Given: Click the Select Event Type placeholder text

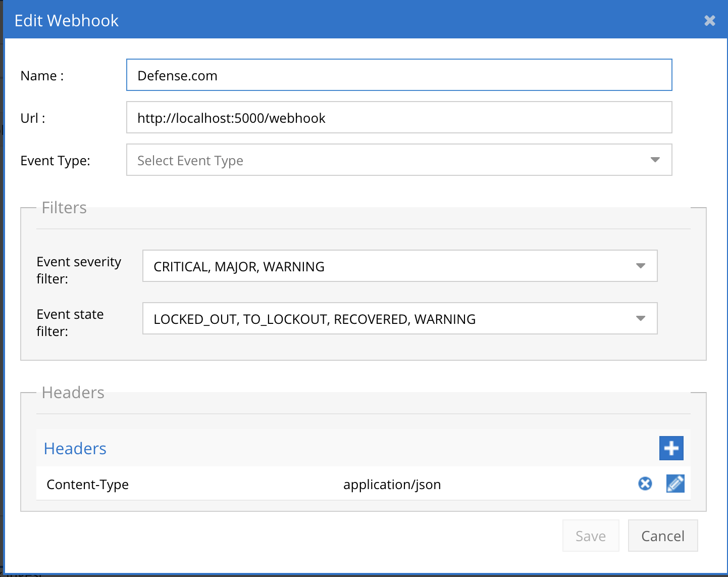Looking at the screenshot, I should (190, 161).
